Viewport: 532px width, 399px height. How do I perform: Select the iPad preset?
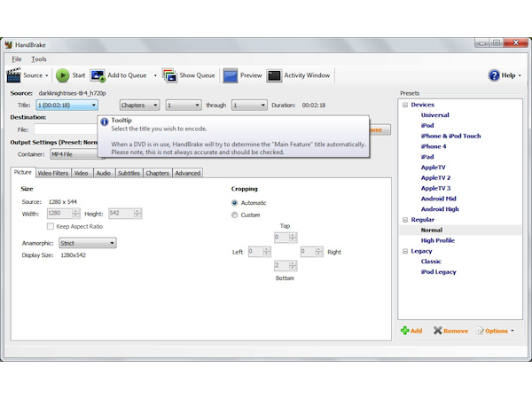[427, 157]
